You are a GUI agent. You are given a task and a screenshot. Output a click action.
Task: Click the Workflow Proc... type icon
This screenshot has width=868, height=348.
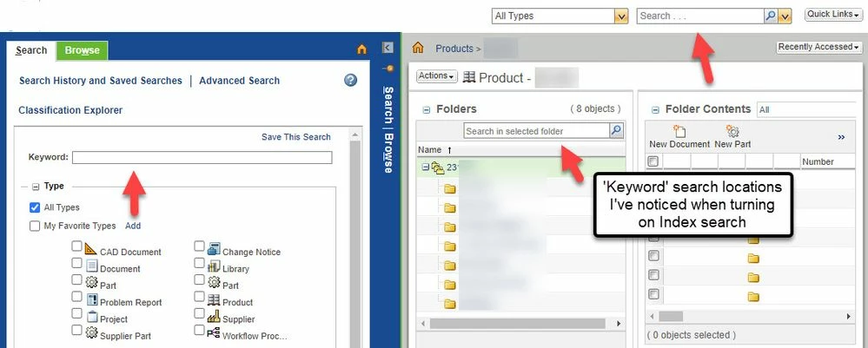point(214,333)
